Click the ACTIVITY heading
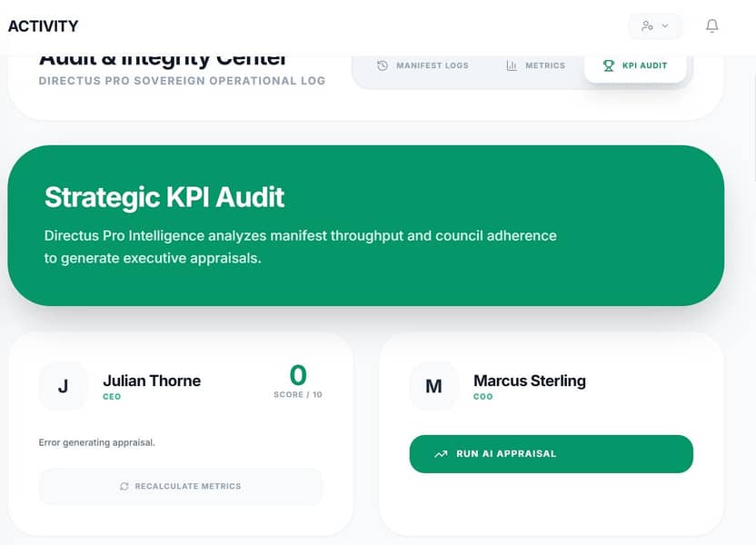This screenshot has width=756, height=545. click(43, 26)
